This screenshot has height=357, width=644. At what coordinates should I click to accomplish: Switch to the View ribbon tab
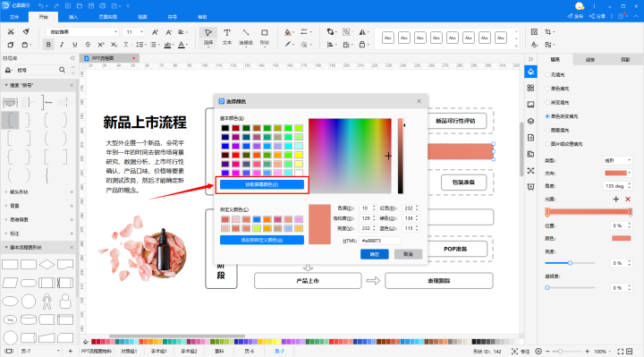142,17
